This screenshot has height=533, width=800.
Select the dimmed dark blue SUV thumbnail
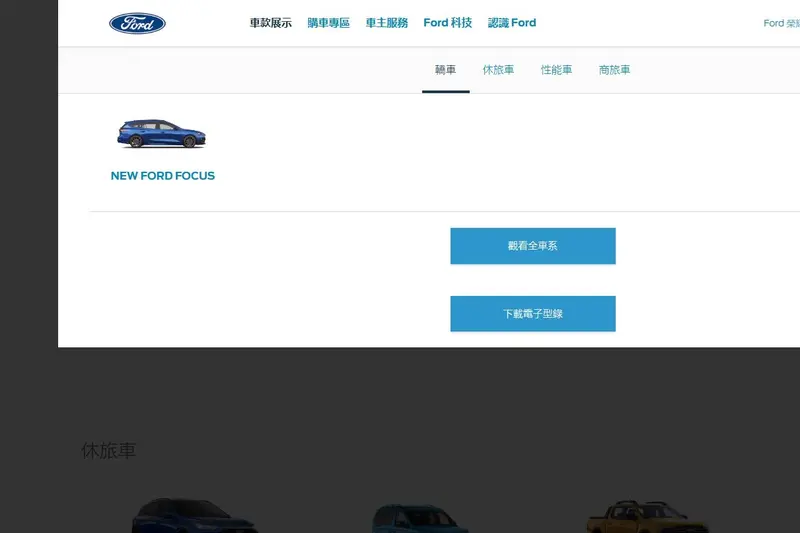[195, 516]
